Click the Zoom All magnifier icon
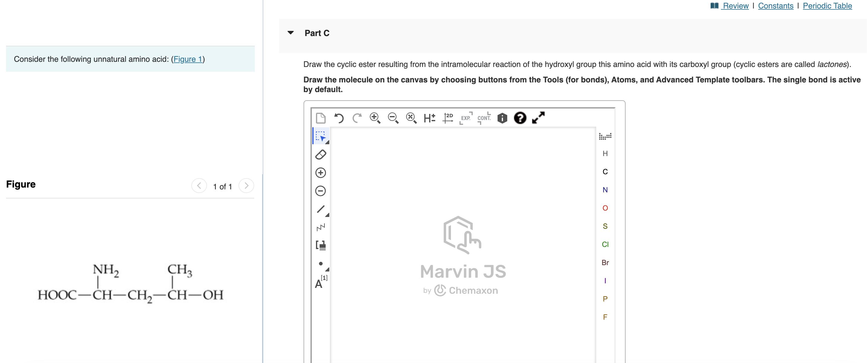 (x=411, y=118)
